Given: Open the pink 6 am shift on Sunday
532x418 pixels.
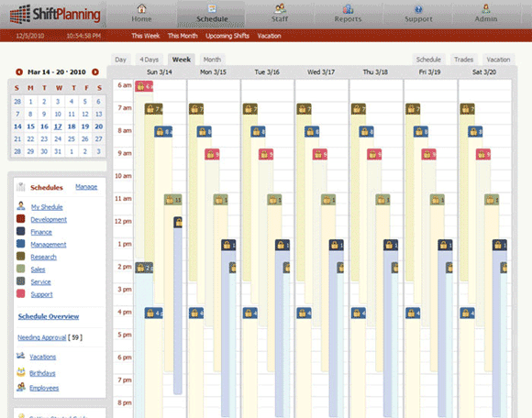Looking at the screenshot, I should pos(144,86).
